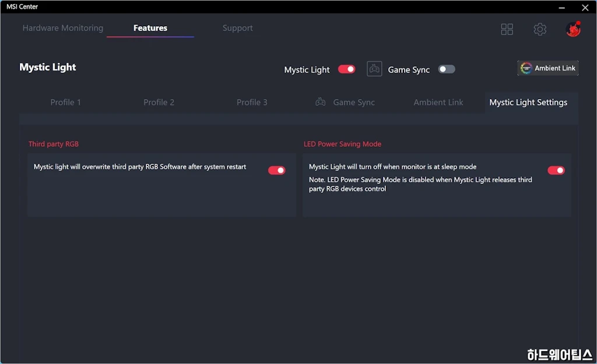Viewport: 597px width, 364px height.
Task: Switch to Profile 2
Action: pos(159,103)
